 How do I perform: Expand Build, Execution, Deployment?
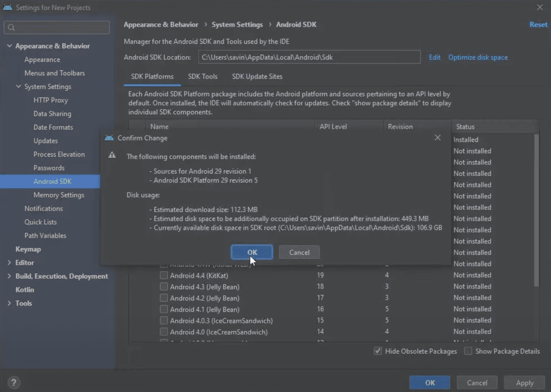[9, 276]
